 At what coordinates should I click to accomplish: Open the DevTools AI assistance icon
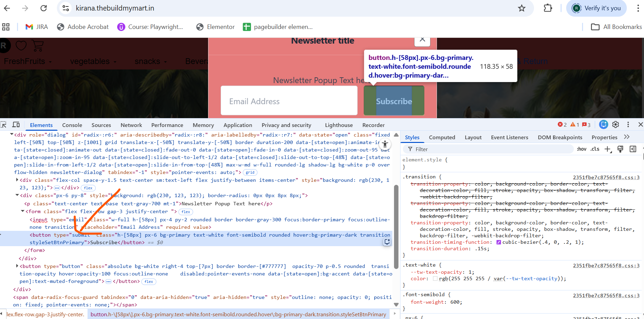(603, 125)
